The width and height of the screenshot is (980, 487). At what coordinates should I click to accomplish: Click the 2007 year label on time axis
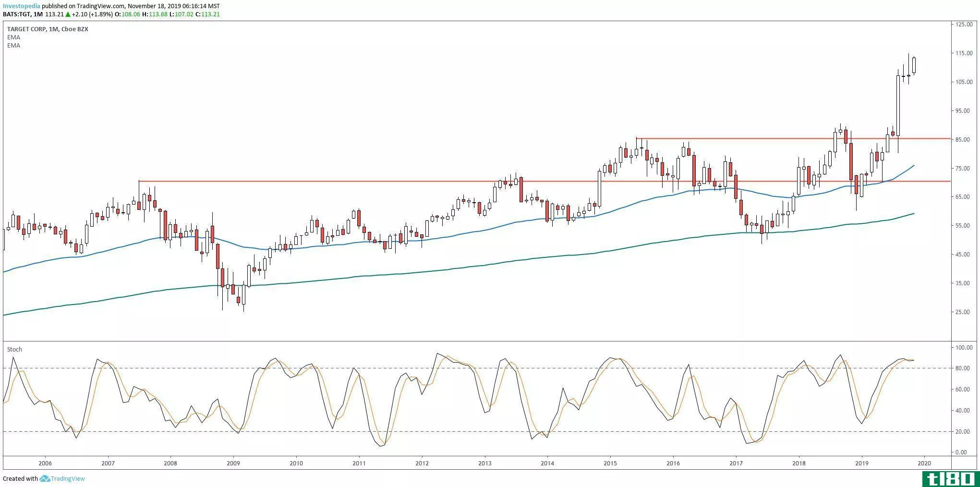click(108, 463)
